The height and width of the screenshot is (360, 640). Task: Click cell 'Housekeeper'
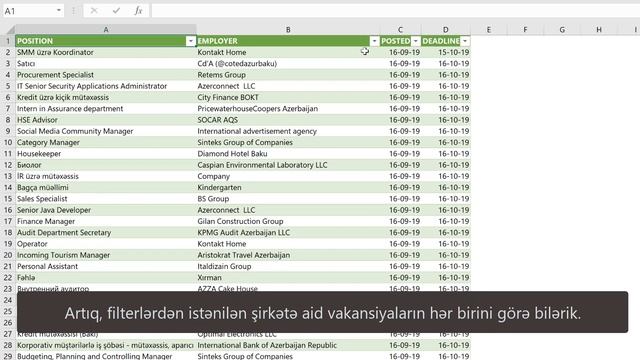tap(106, 154)
